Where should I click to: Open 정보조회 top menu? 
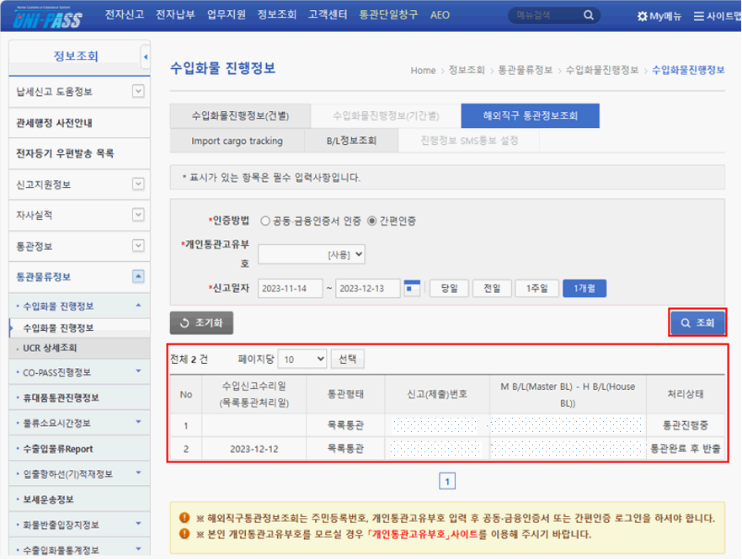277,15
